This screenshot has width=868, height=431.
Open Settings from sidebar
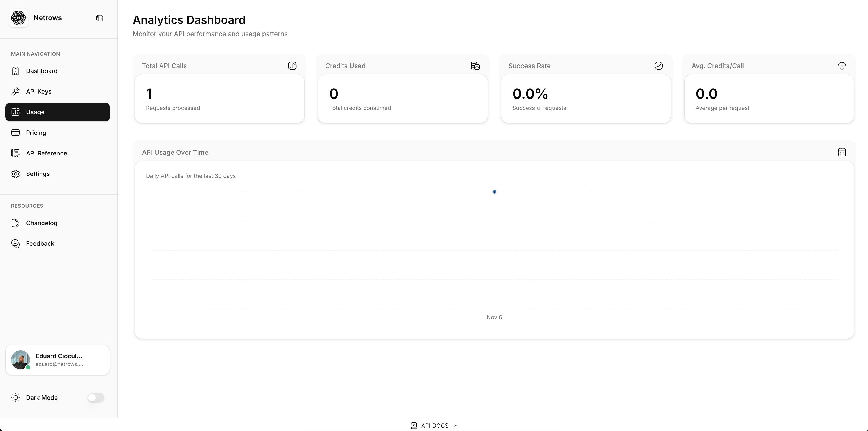pos(37,174)
